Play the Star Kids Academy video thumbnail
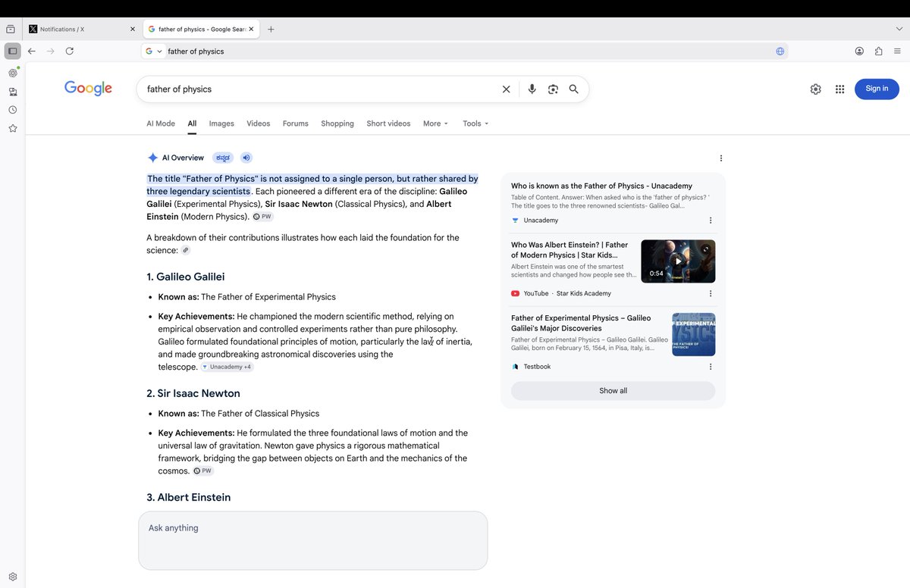This screenshot has height=588, width=910. pyautogui.click(x=678, y=261)
